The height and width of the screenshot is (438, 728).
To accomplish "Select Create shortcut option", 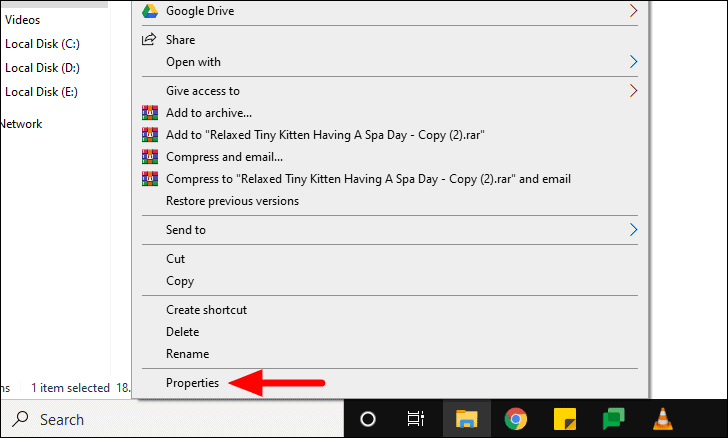I will pyautogui.click(x=390, y=310).
